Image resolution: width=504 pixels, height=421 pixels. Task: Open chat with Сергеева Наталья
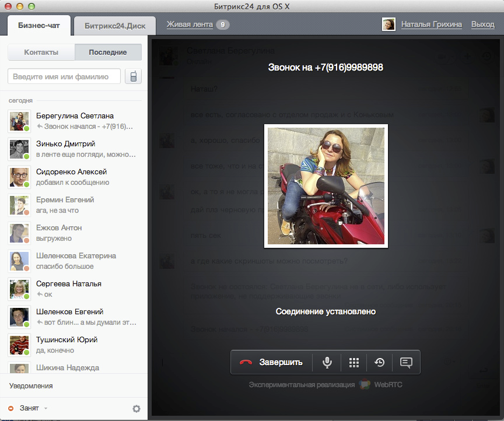[74, 289]
